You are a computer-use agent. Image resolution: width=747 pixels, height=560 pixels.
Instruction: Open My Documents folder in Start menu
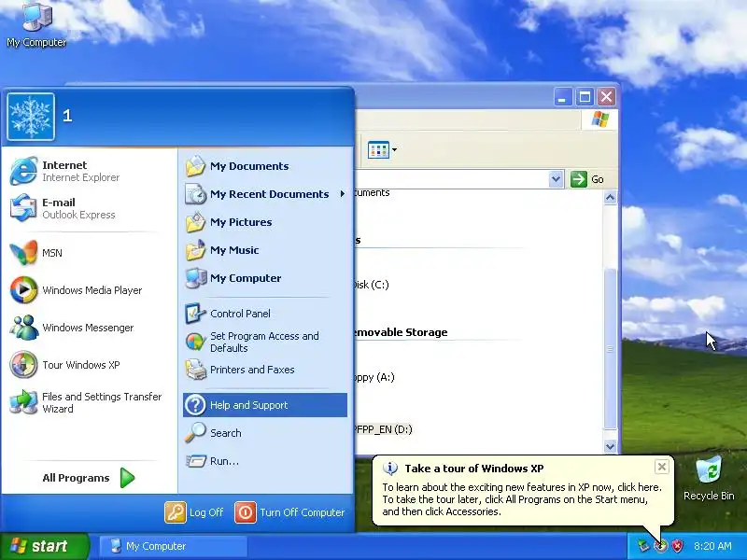[265, 166]
